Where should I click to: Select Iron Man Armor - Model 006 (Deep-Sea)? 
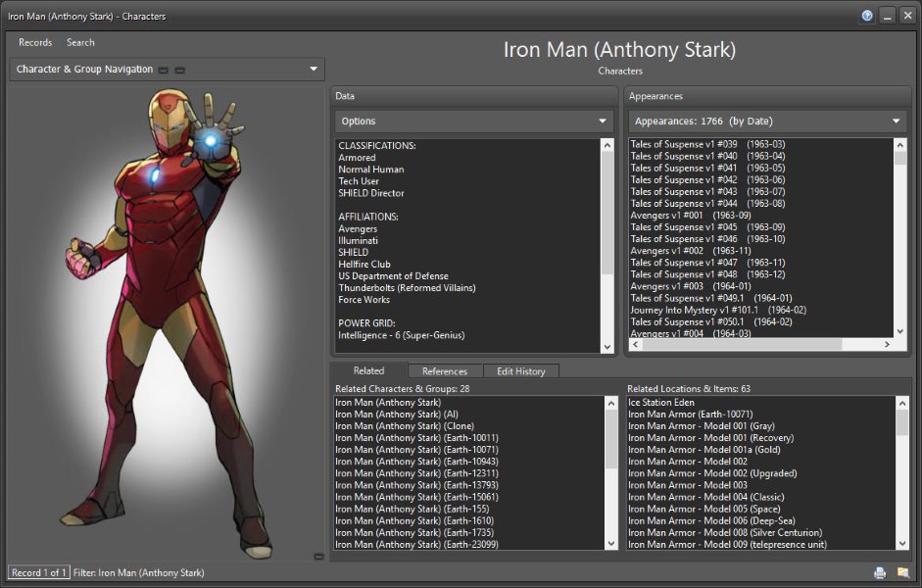[711, 520]
